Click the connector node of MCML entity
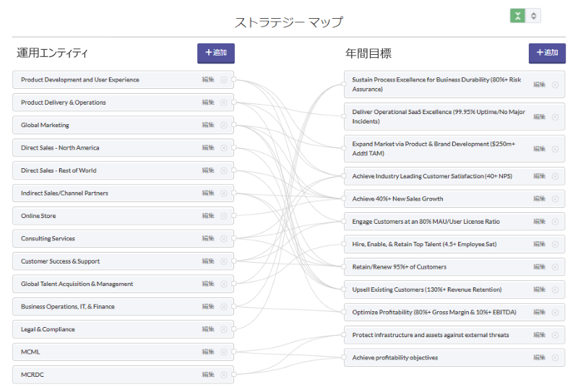The image size is (578, 392). tap(233, 352)
